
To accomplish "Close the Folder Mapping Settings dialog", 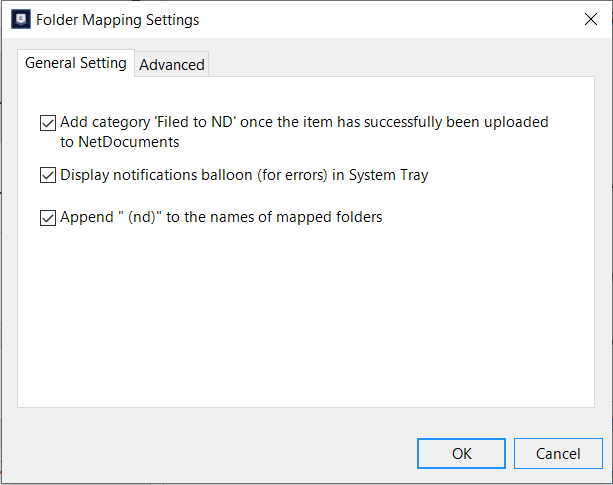I will [589, 19].
